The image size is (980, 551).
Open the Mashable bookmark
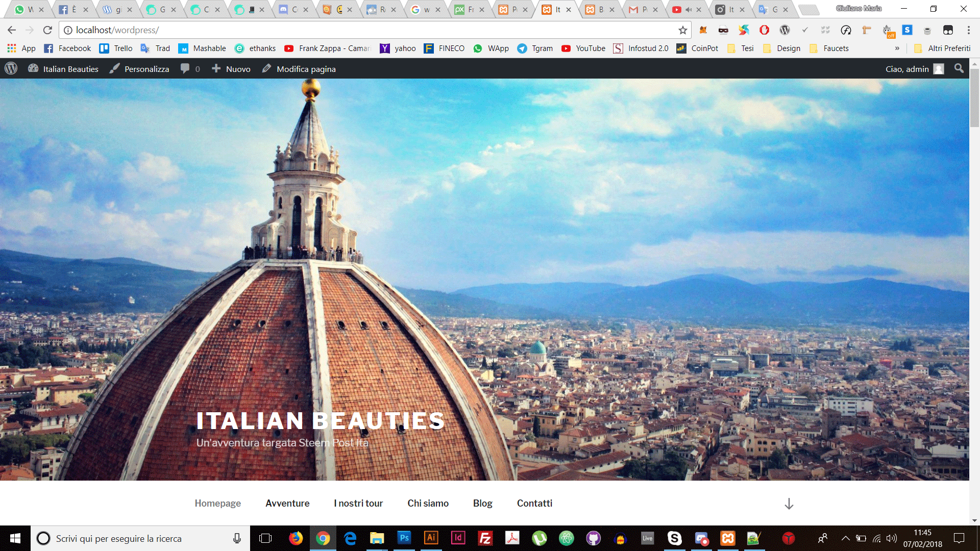202,48
